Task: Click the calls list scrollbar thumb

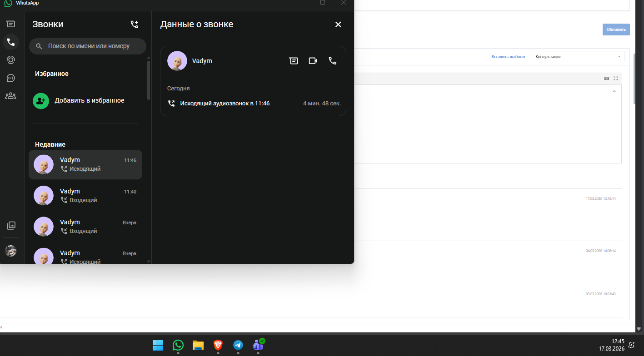Action: (x=149, y=80)
